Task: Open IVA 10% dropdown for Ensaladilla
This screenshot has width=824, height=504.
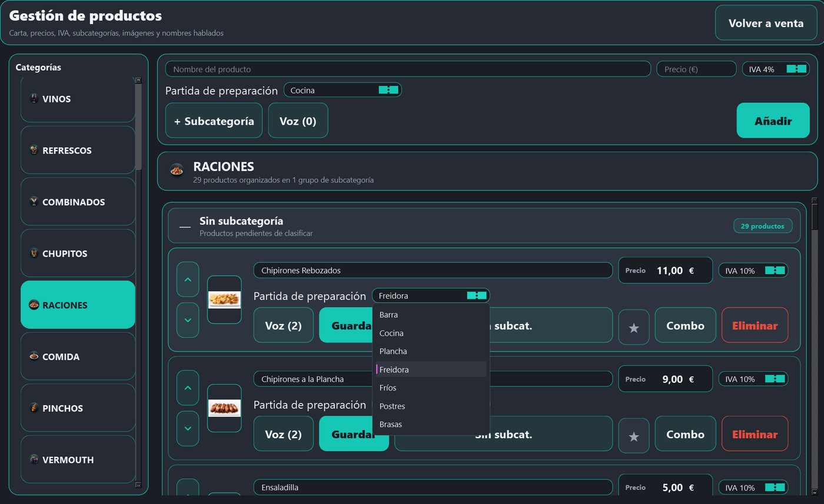Action: 753,488
